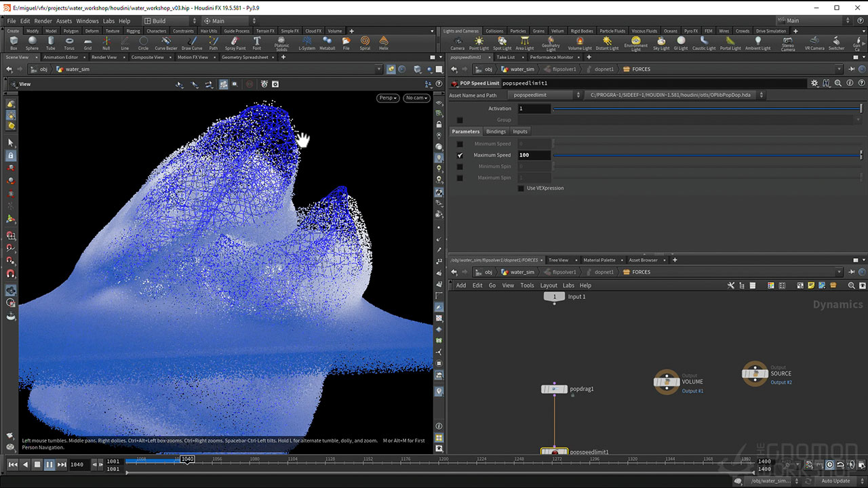Open the Bindings parameter tab

(496, 131)
